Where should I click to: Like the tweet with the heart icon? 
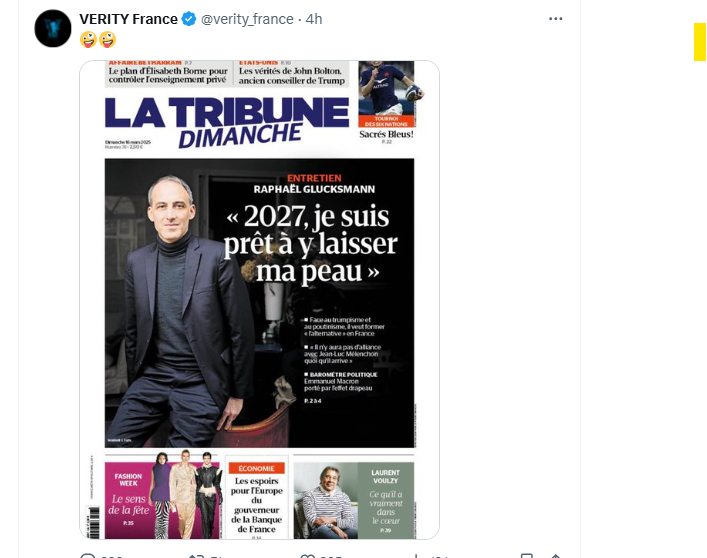308,556
